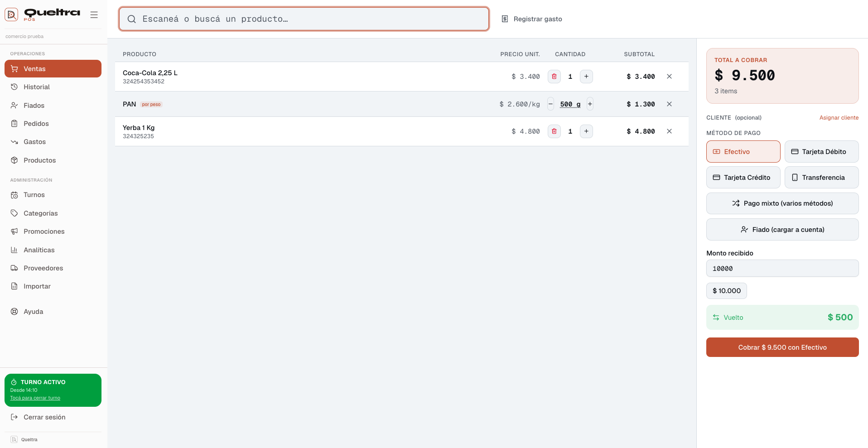Click Registrar gasto at the top
This screenshot has width=868, height=448.
[x=532, y=19]
